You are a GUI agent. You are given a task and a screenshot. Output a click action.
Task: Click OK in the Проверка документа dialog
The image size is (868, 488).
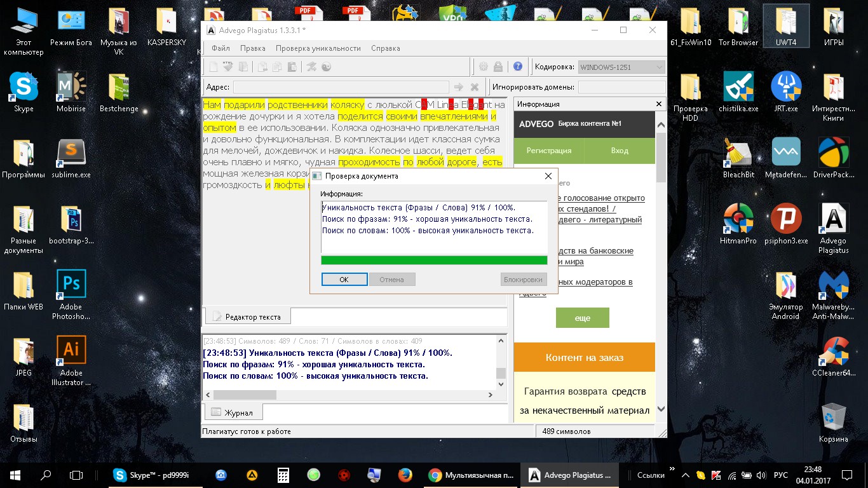click(x=344, y=280)
